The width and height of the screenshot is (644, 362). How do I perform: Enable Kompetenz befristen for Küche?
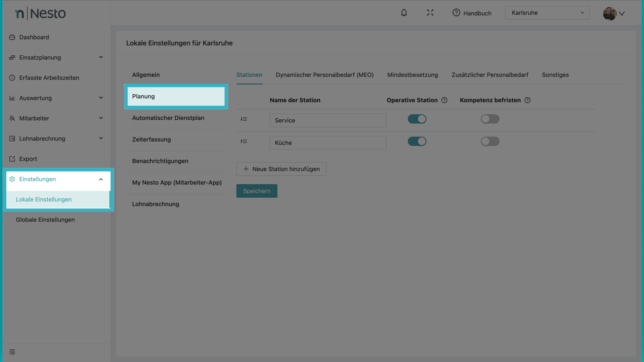click(490, 141)
